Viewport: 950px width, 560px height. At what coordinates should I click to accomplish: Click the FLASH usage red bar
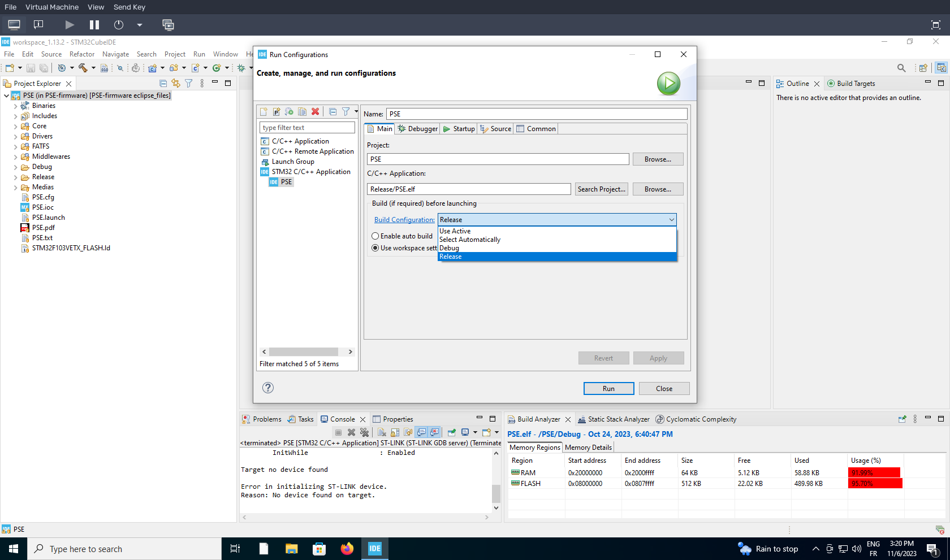(875, 484)
